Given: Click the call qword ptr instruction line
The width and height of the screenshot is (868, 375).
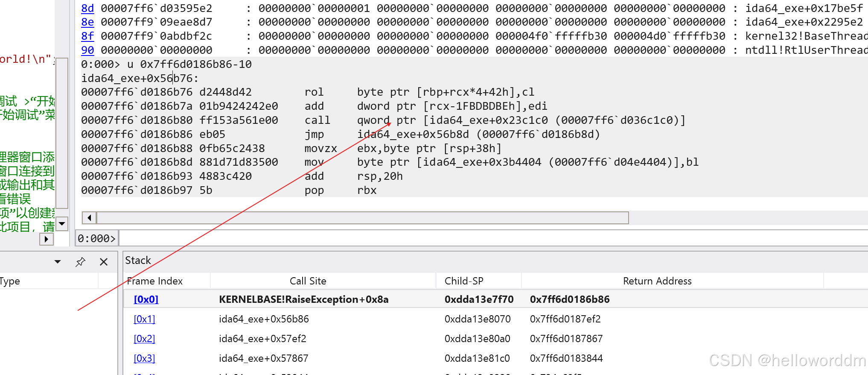Looking at the screenshot, I should [x=383, y=120].
